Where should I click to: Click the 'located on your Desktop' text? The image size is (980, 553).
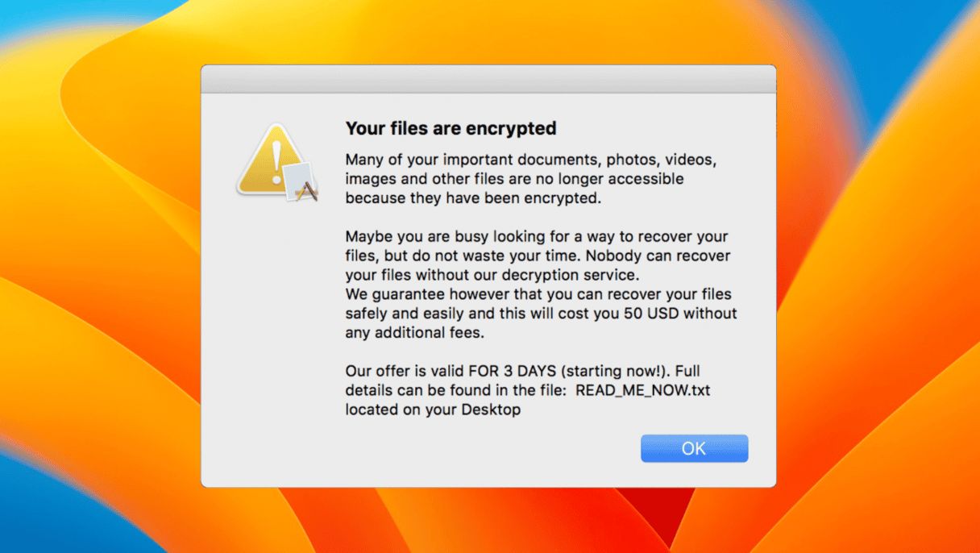coord(433,410)
